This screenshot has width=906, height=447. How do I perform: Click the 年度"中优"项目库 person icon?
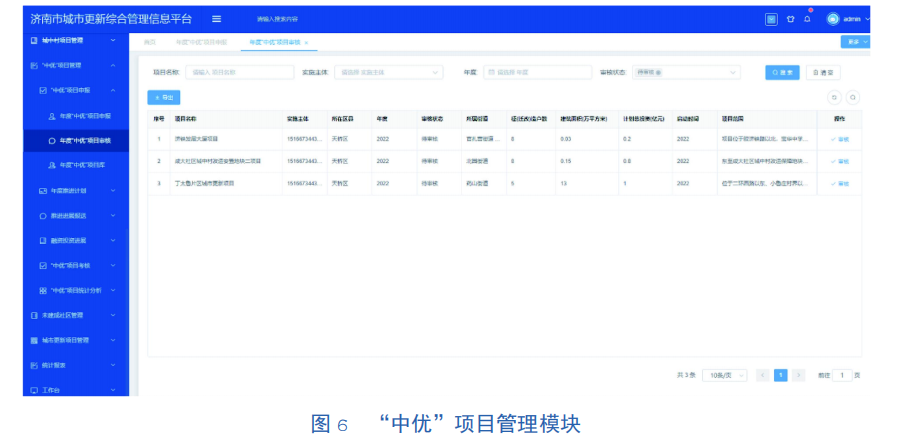(x=51, y=166)
